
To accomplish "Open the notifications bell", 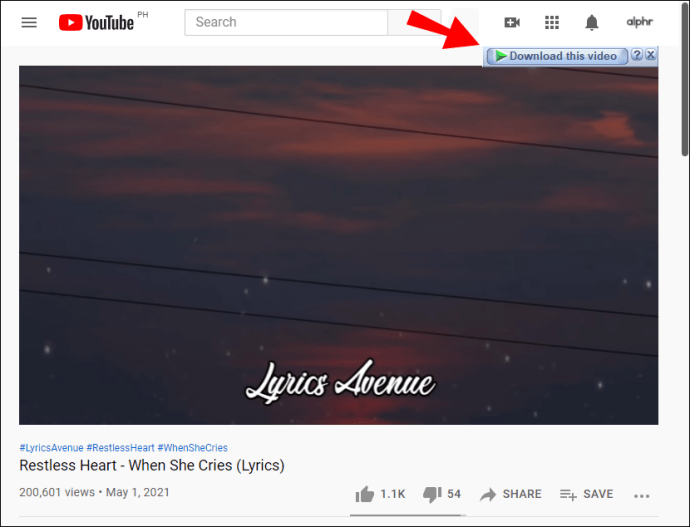I will tap(592, 22).
